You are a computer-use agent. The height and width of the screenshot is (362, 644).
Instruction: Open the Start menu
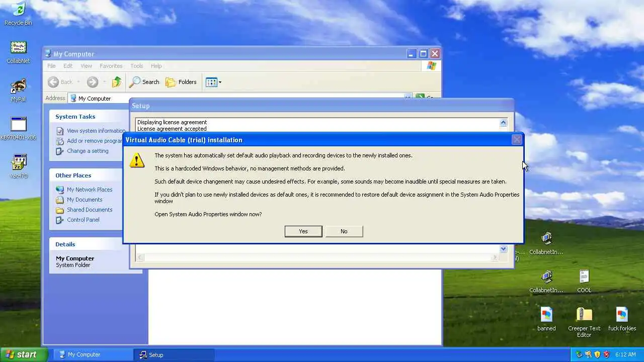(x=24, y=354)
